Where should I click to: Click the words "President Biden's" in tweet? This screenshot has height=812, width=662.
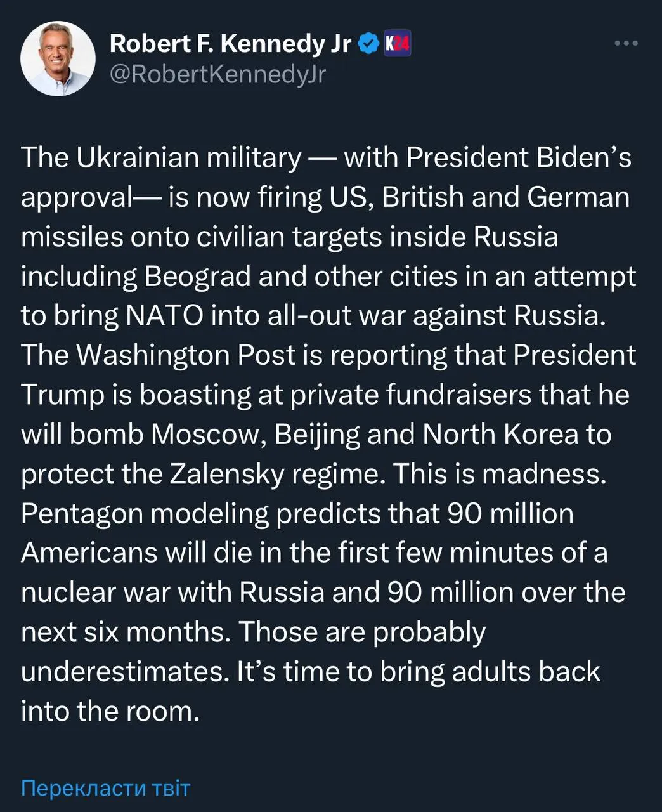[x=519, y=157]
